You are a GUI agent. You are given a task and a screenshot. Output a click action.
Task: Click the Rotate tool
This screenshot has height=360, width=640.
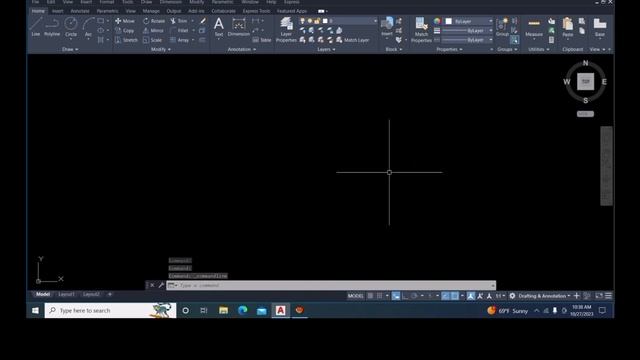(x=154, y=21)
